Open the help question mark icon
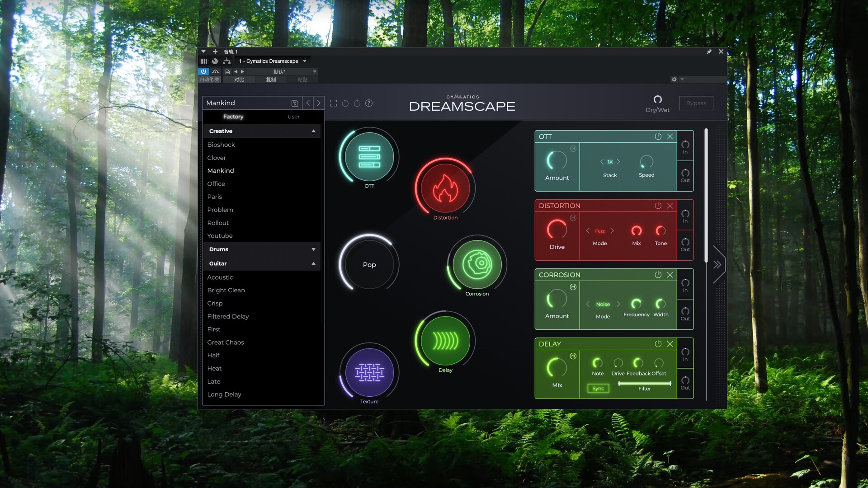Image resolution: width=868 pixels, height=488 pixels. pos(369,103)
